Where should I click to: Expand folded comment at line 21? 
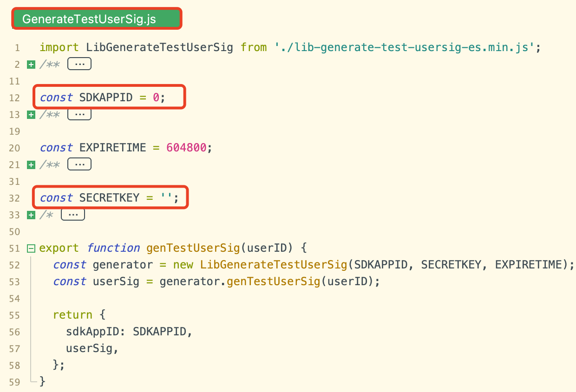tap(31, 165)
